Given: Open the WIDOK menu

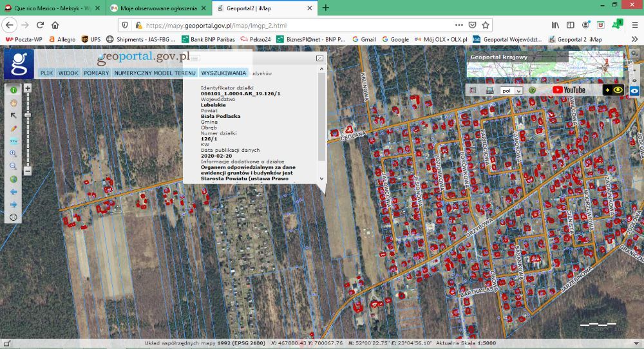Looking at the screenshot, I should [68, 73].
